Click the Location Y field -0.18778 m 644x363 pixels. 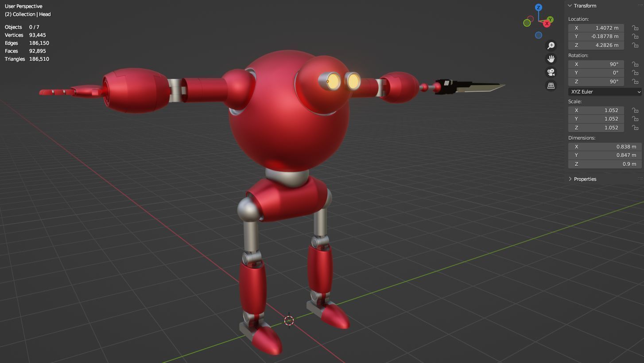pos(596,36)
